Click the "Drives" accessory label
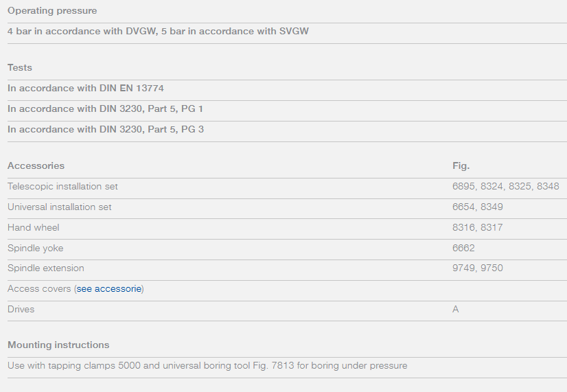The image size is (567, 392). point(21,310)
